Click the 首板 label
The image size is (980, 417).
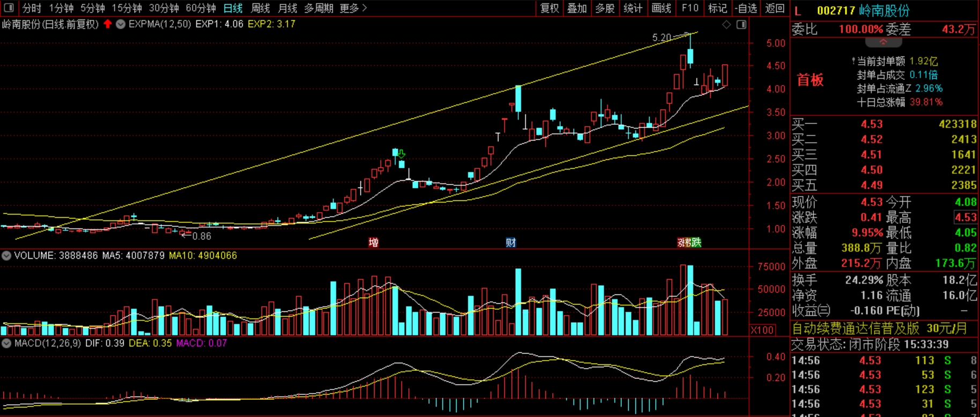coord(810,80)
